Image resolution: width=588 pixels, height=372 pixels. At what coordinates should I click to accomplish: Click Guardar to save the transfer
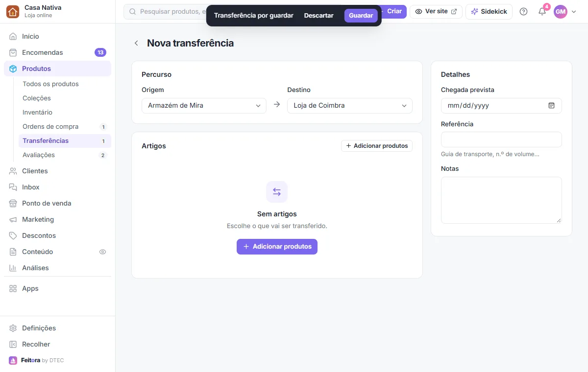pyautogui.click(x=361, y=16)
